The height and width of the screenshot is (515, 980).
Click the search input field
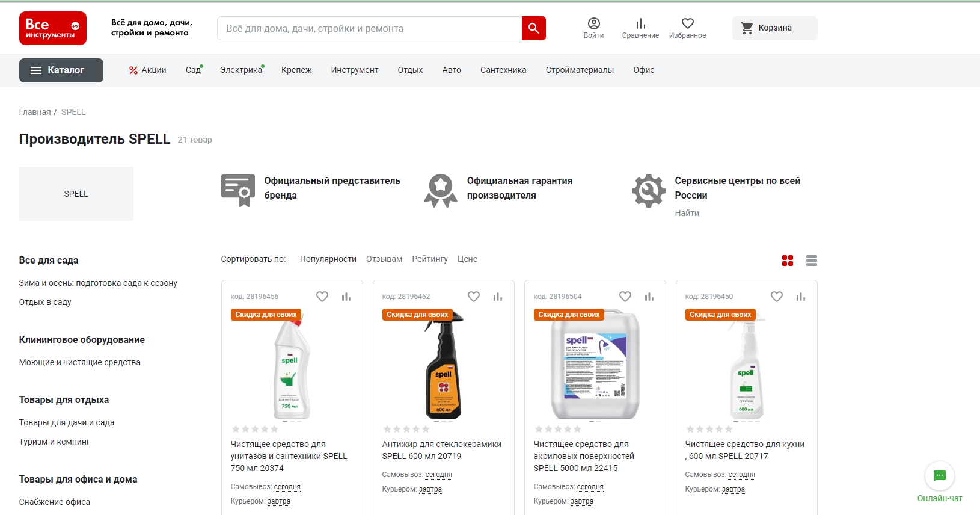[x=369, y=28]
